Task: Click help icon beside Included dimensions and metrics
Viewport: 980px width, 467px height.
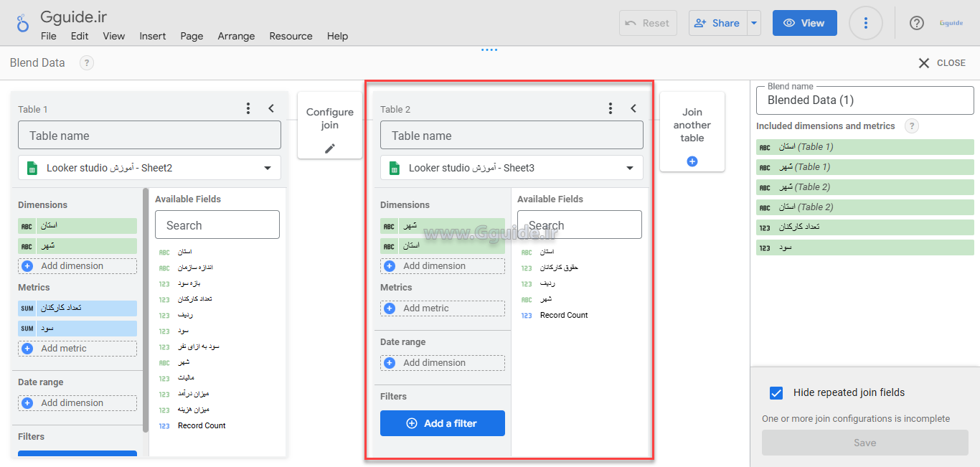Action: (911, 126)
